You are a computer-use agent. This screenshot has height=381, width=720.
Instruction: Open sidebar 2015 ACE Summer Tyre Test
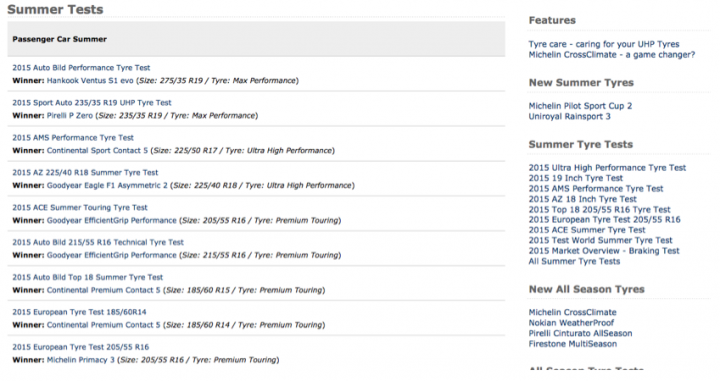[x=587, y=230]
